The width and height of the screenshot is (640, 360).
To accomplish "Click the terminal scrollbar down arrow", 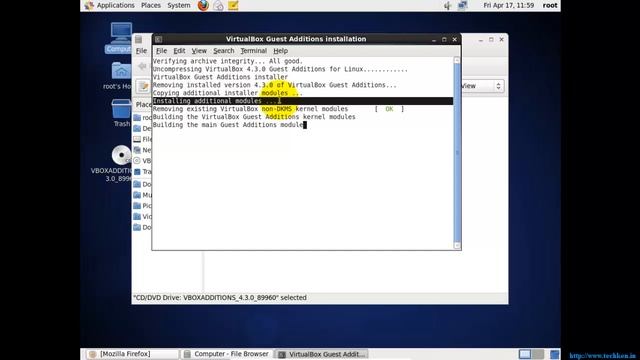I will point(457,245).
